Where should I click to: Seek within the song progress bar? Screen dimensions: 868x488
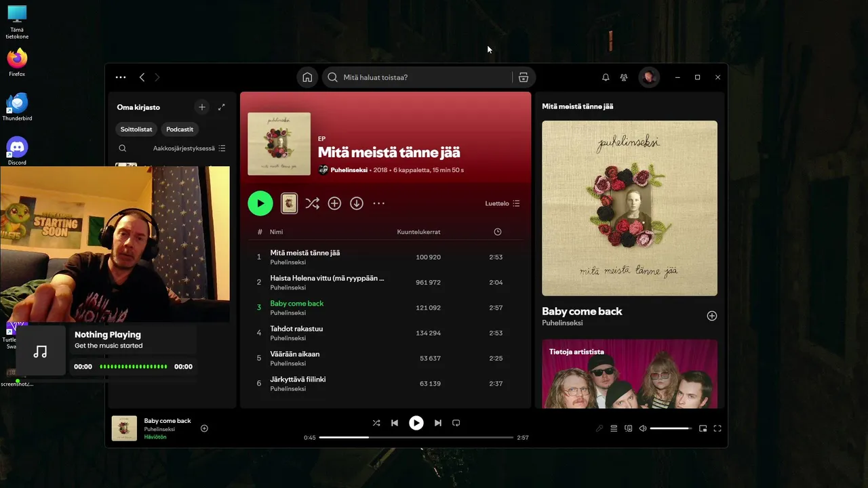pyautogui.click(x=416, y=437)
